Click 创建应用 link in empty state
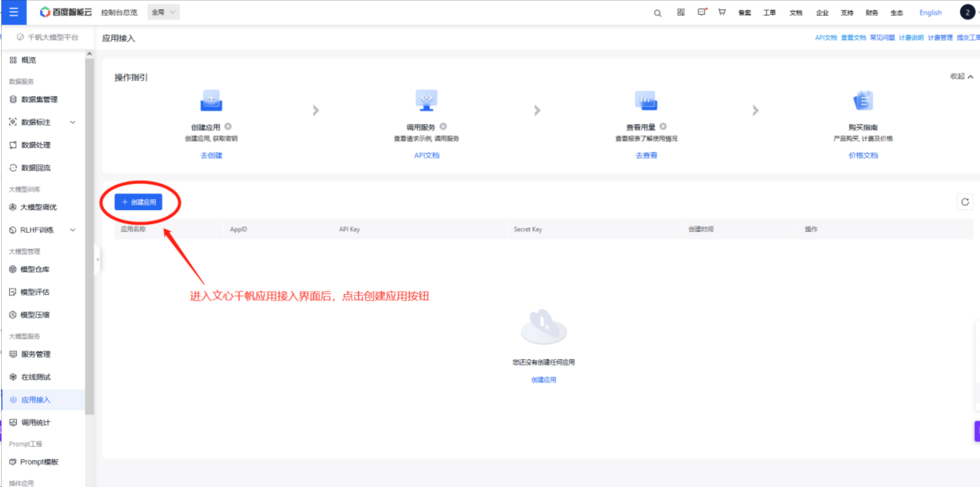Image resolution: width=980 pixels, height=487 pixels. click(543, 380)
